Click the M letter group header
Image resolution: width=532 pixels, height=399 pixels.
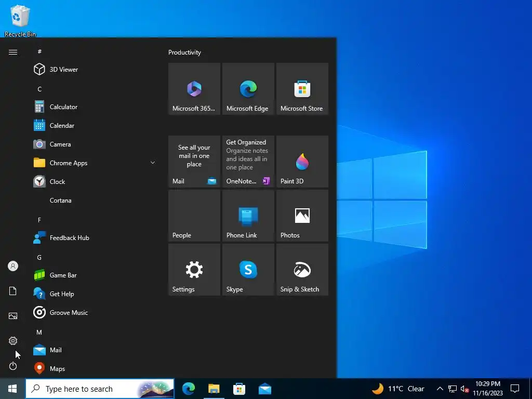pos(39,332)
